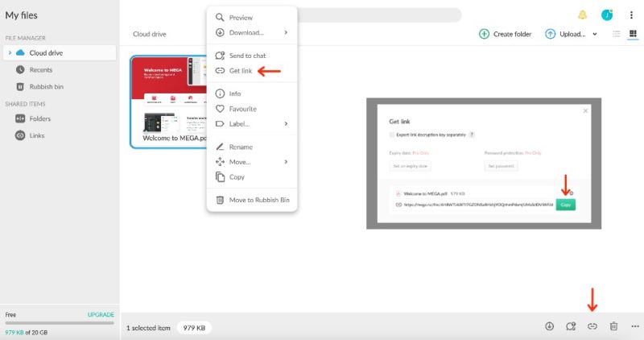Click the download icon in the bottom bar
The height and width of the screenshot is (340, 644).
[x=549, y=326]
